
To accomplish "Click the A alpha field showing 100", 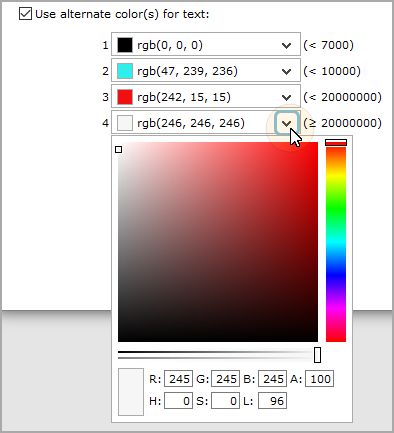I will coord(319,379).
